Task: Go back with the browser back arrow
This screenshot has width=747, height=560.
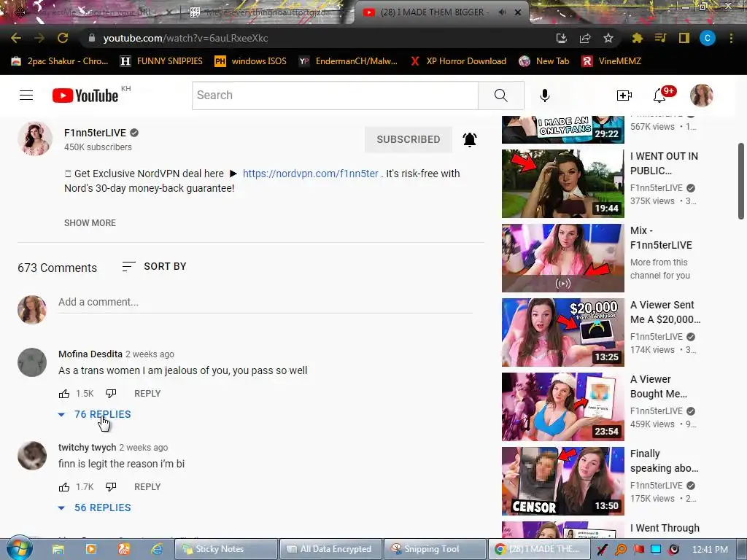Action: click(16, 38)
